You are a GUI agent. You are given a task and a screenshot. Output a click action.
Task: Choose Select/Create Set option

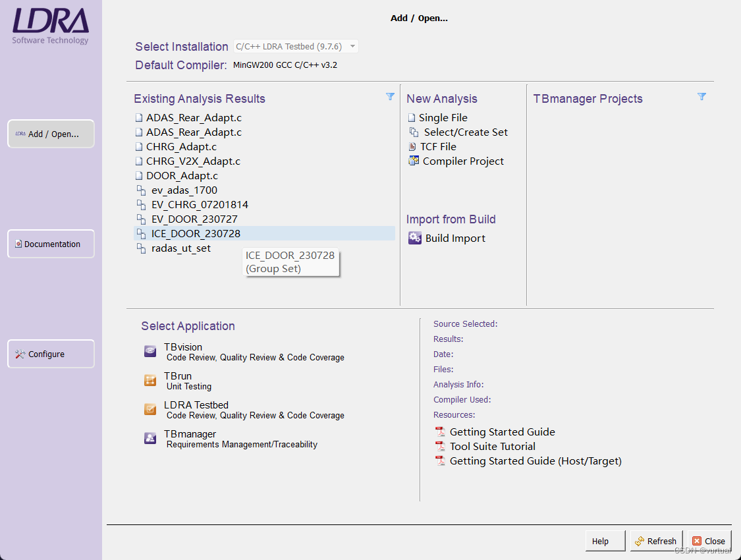pyautogui.click(x=466, y=132)
